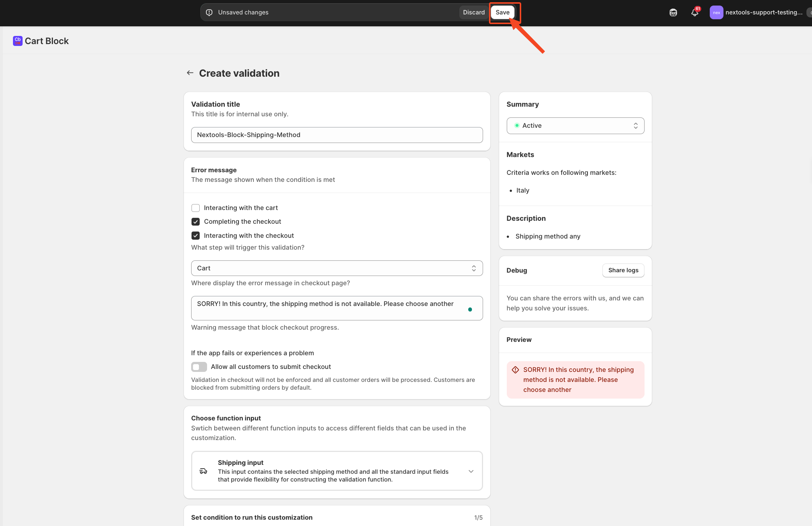
Task: Click the Sidekick assistant icon in top bar
Action: click(x=673, y=13)
